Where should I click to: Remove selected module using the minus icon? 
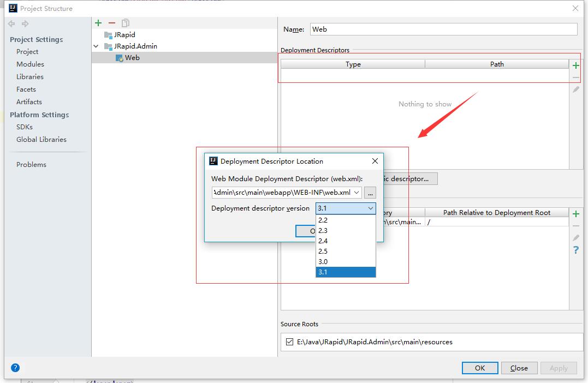[111, 23]
